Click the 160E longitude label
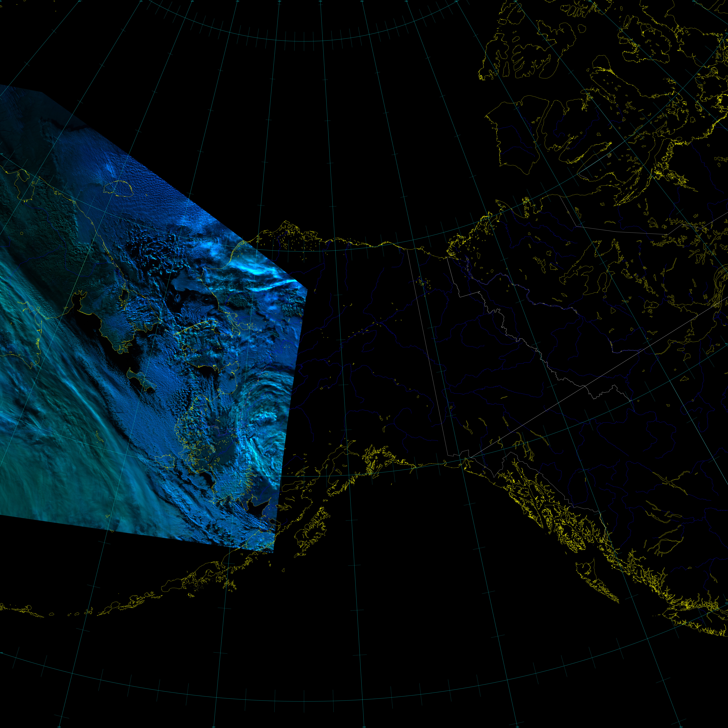 click(x=79, y=1)
